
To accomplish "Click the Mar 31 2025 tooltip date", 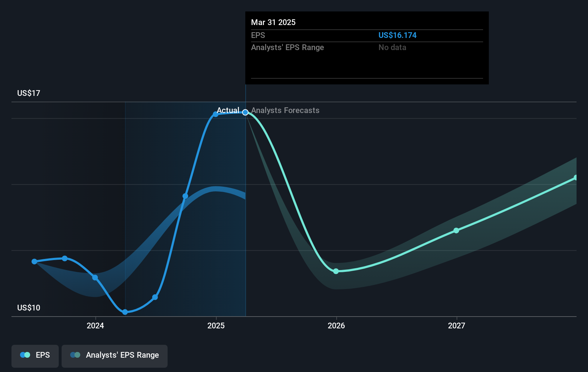I will pos(273,23).
